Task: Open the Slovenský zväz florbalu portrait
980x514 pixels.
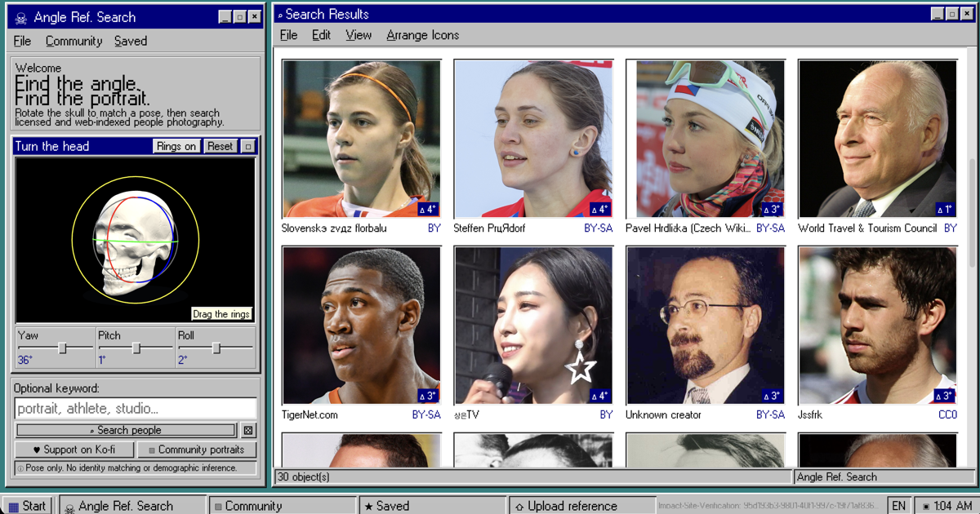Action: click(x=361, y=139)
